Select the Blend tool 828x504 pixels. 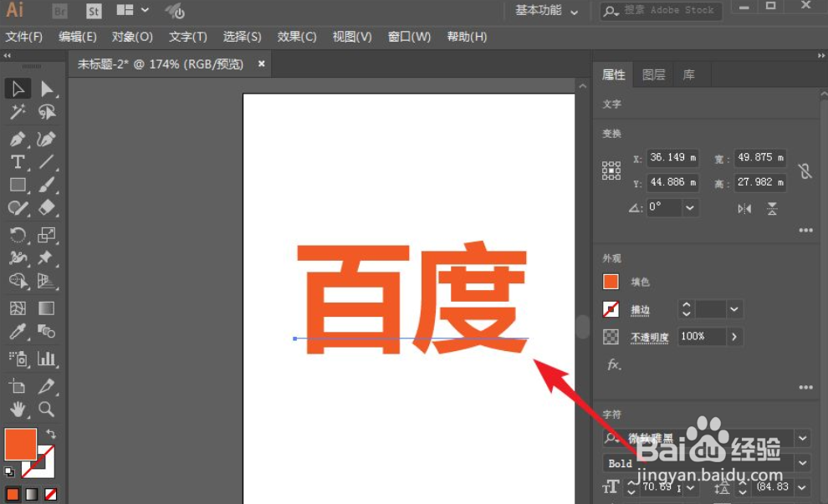coord(47,332)
